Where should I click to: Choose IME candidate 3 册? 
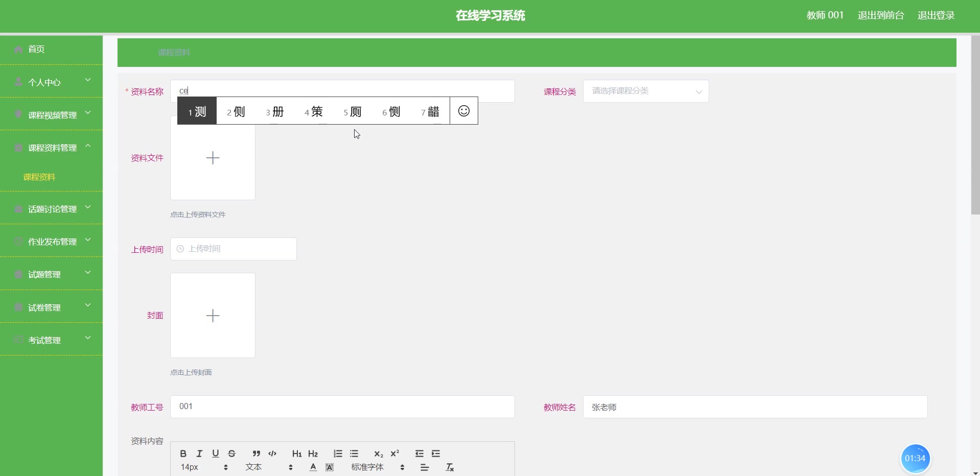pyautogui.click(x=275, y=111)
